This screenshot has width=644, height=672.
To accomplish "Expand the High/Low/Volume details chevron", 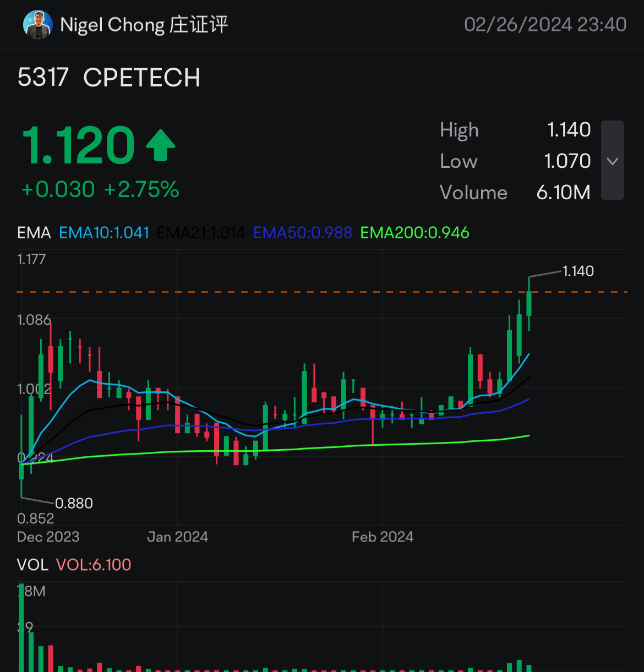I will click(613, 161).
